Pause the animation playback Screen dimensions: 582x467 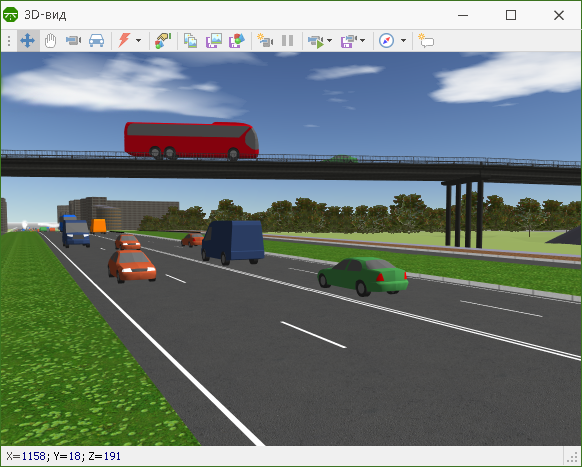click(288, 40)
